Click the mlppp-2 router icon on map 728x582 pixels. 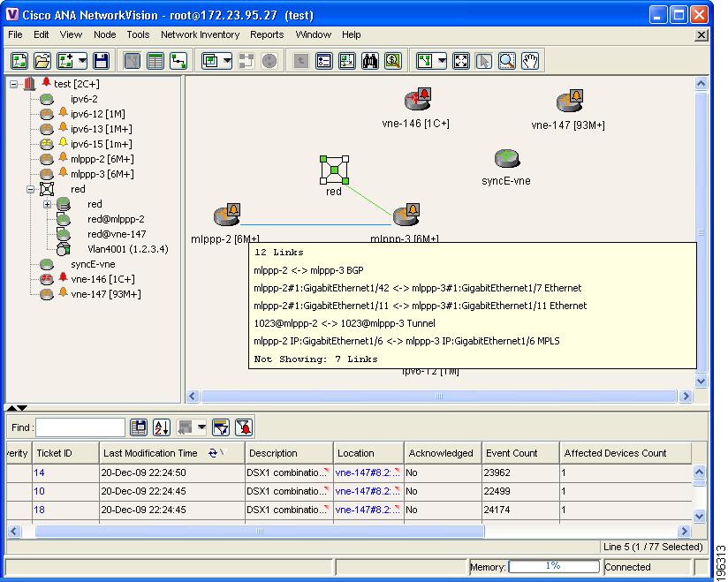[226, 215]
